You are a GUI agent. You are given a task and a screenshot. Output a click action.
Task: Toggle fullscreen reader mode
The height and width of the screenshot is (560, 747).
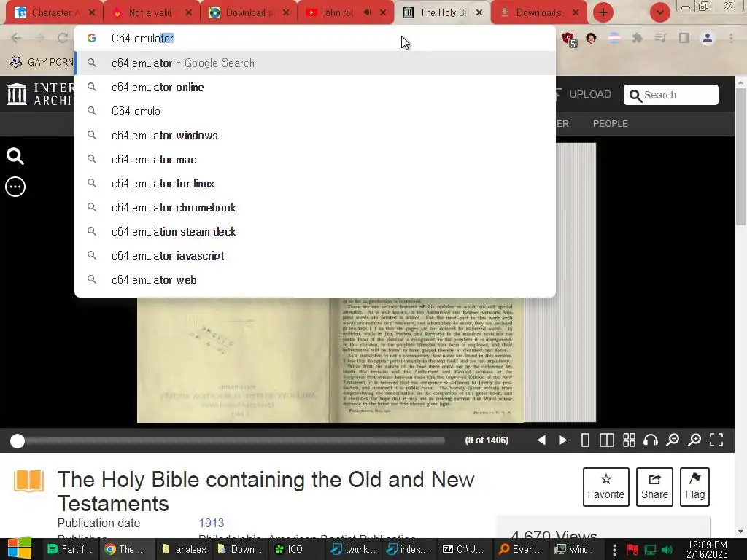716,440
